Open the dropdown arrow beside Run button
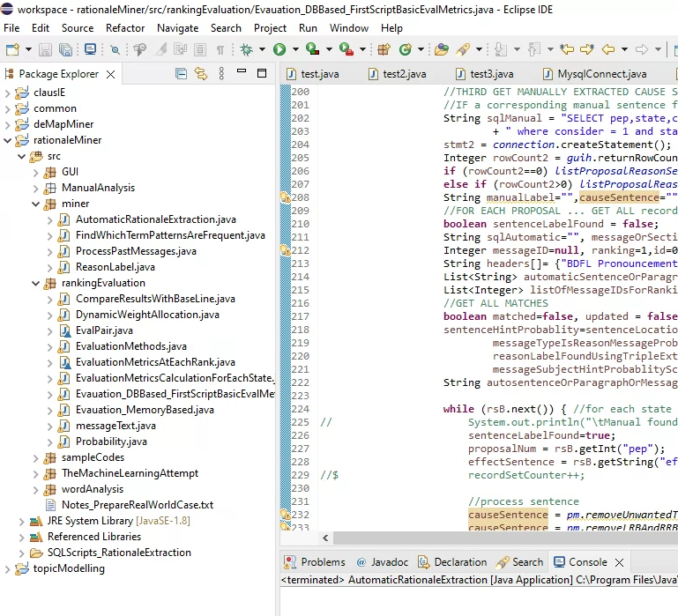 pos(295,50)
